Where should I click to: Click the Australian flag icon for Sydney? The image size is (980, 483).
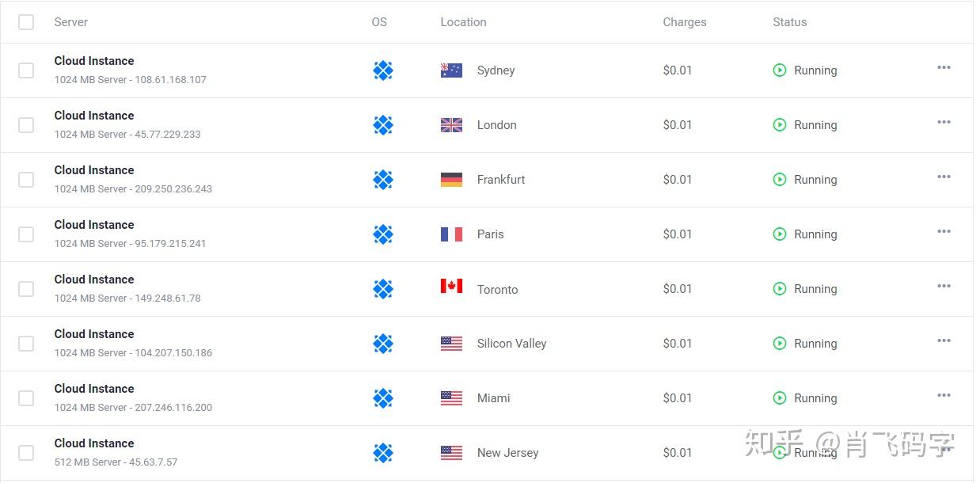coord(451,70)
